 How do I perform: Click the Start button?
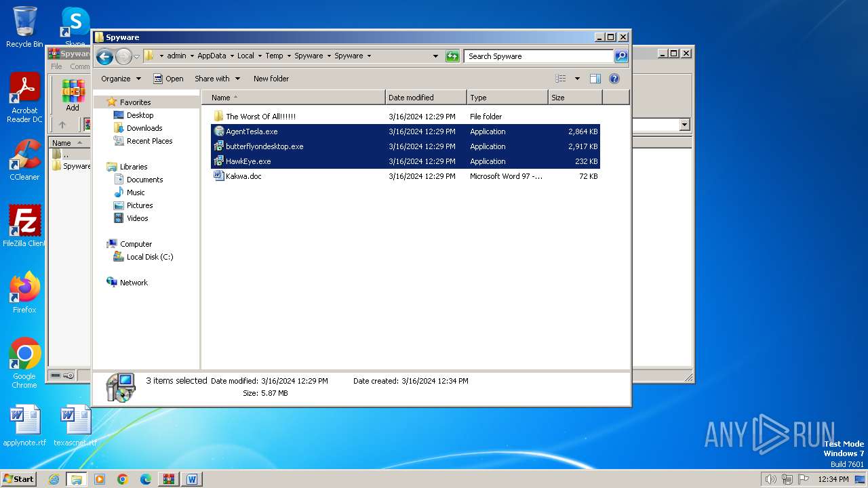pos(19,479)
